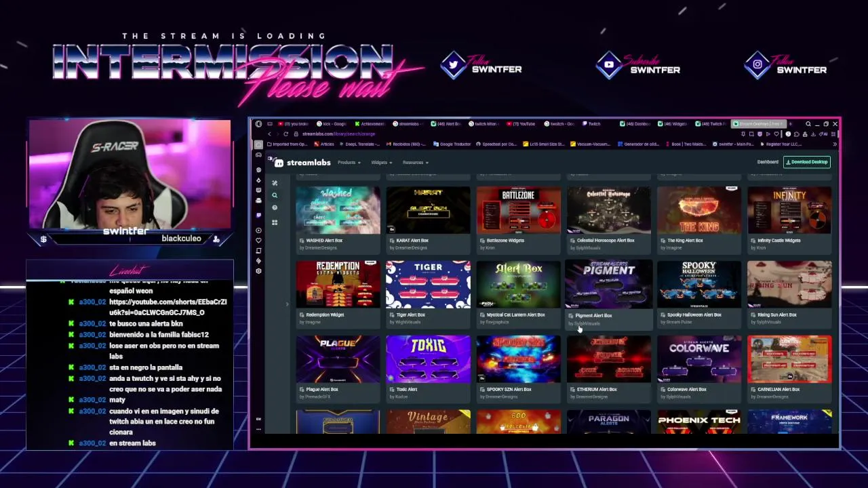This screenshot has height=488, width=868.
Task: Open the Recibidos (180) bookmark
Action: pyautogui.click(x=406, y=144)
